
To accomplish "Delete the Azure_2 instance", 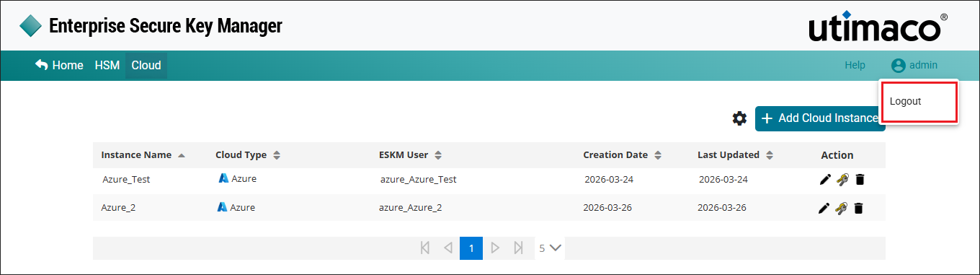I will coord(858,208).
